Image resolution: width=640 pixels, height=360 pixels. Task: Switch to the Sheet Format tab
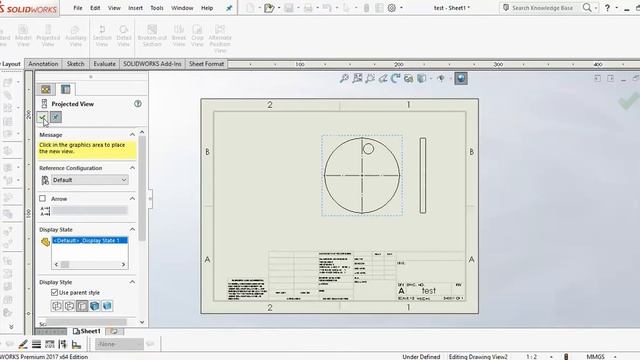point(207,64)
